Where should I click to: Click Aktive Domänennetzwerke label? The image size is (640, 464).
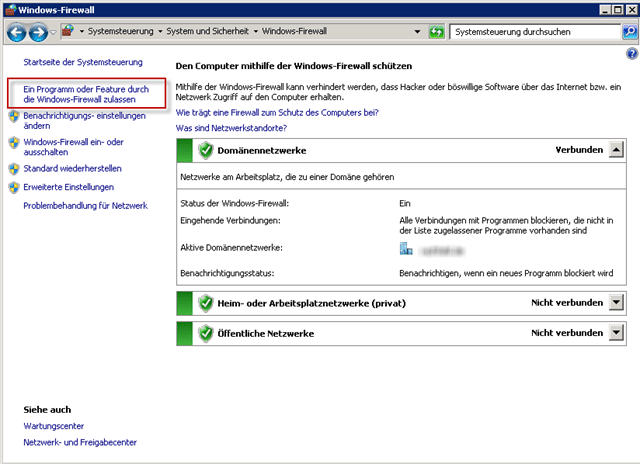[x=231, y=248]
